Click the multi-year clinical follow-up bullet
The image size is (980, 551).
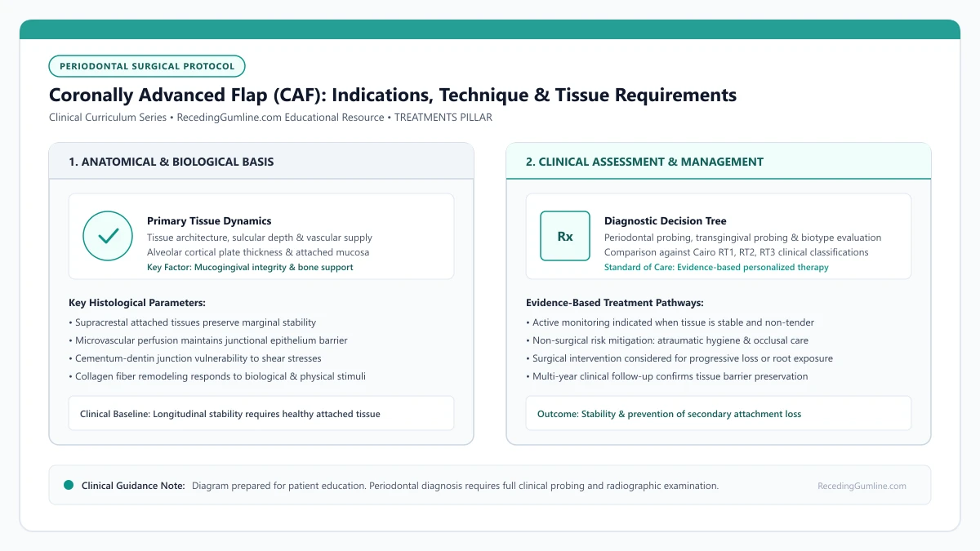click(667, 376)
